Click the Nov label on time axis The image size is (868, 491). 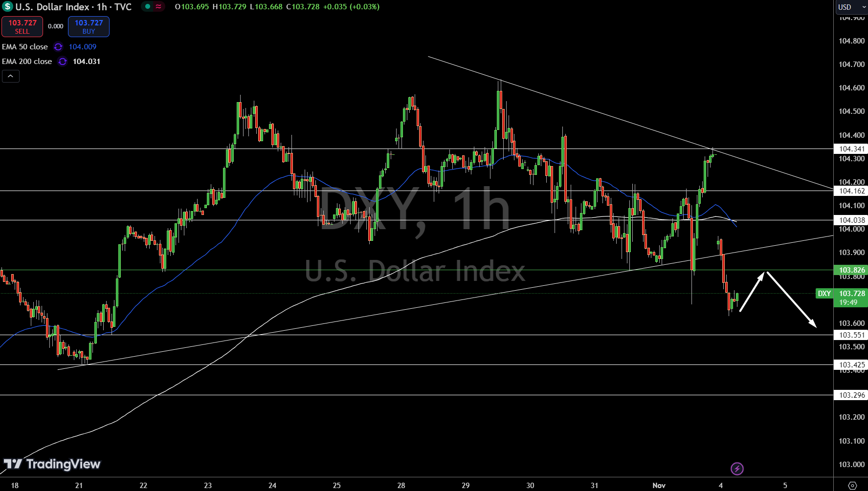(659, 485)
